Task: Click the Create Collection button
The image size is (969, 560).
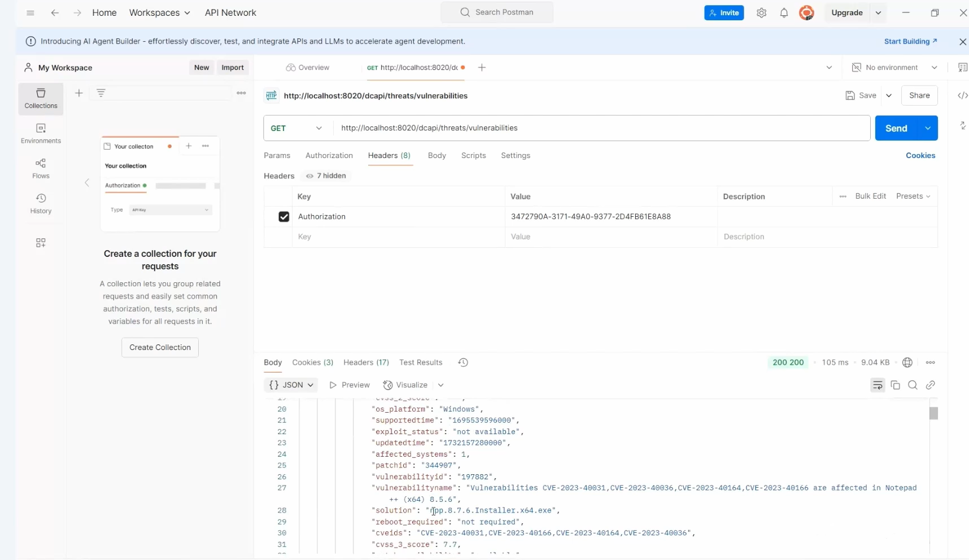Action: pos(160,347)
